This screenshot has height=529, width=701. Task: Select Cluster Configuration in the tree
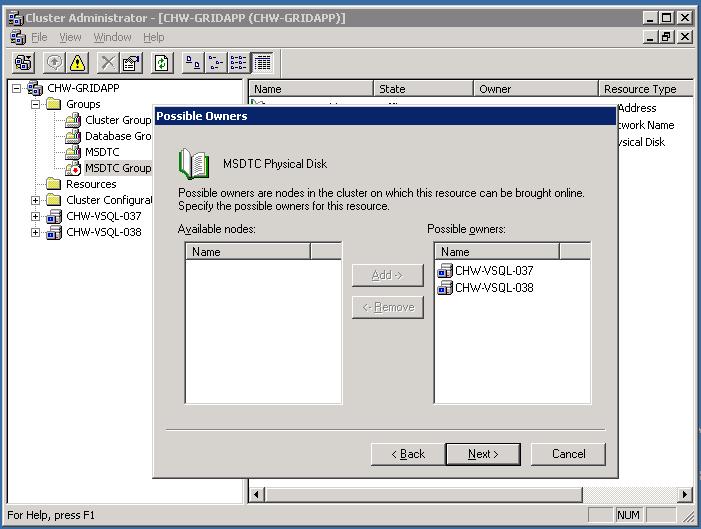pyautogui.click(x=109, y=200)
